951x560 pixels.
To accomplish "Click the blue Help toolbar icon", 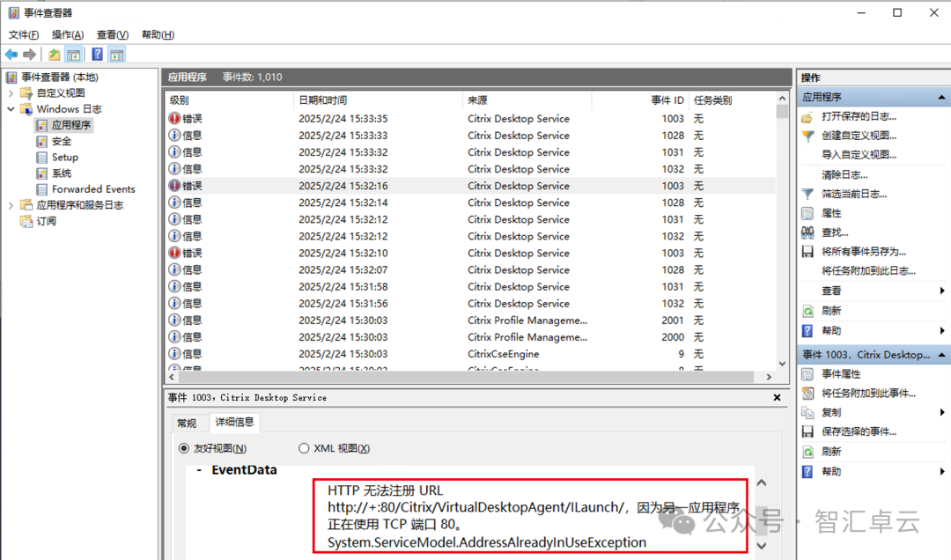I will [x=97, y=55].
